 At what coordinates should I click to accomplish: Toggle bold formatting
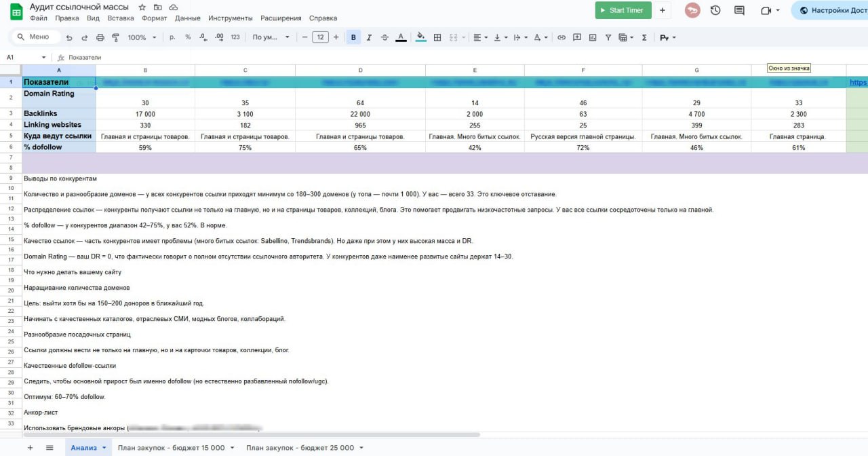point(353,37)
